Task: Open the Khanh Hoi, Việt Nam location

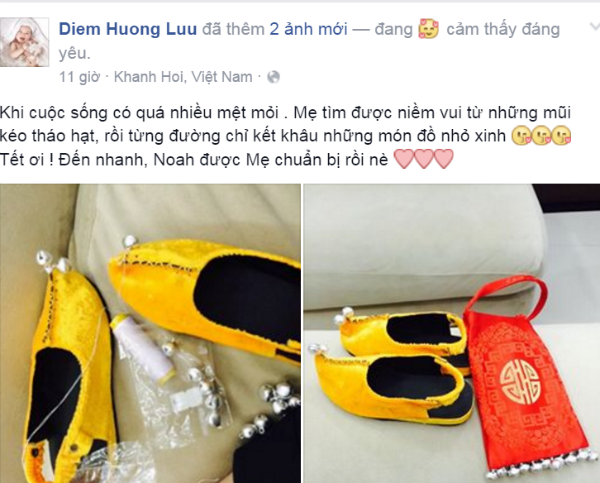Action: click(183, 77)
